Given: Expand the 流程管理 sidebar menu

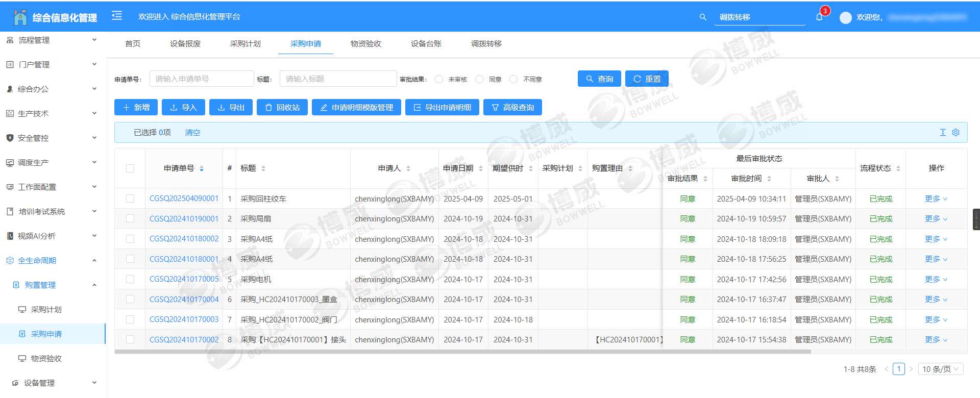Looking at the screenshot, I should point(51,40).
